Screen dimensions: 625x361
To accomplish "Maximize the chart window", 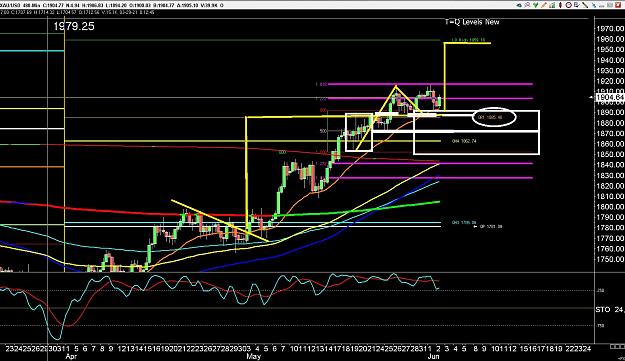I will (x=610, y=5).
